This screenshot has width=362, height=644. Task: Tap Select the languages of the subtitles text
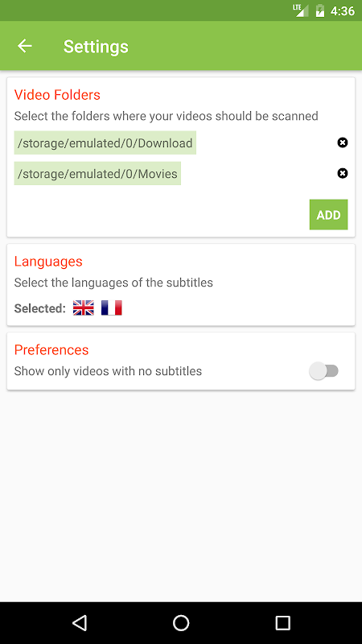[x=113, y=283]
